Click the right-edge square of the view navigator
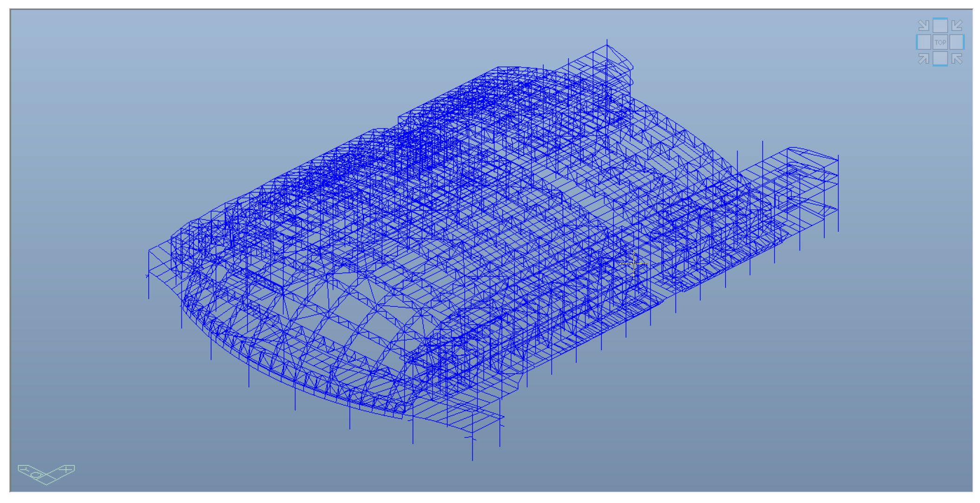The image size is (980, 503). (957, 42)
